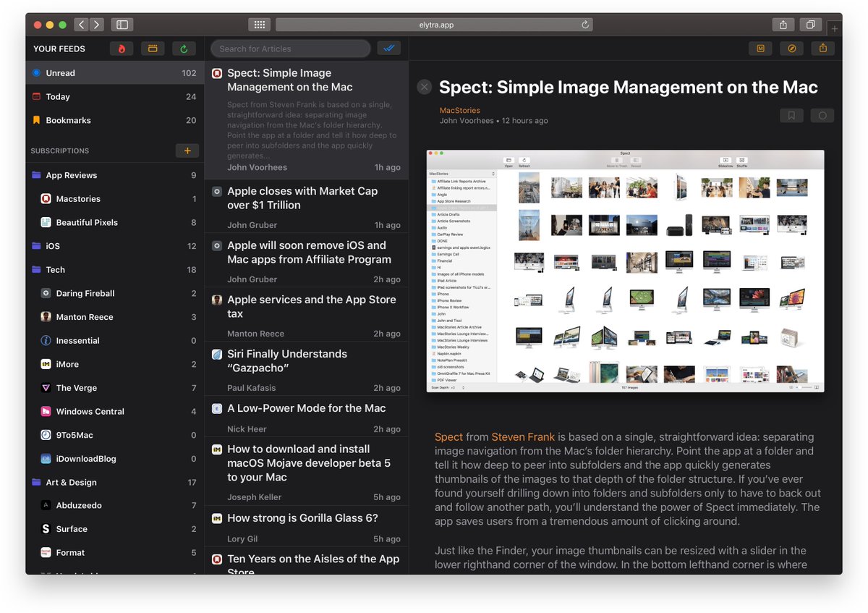Open 'Apple services and the App Store tax'
This screenshot has height=613, width=868.
[307, 315]
